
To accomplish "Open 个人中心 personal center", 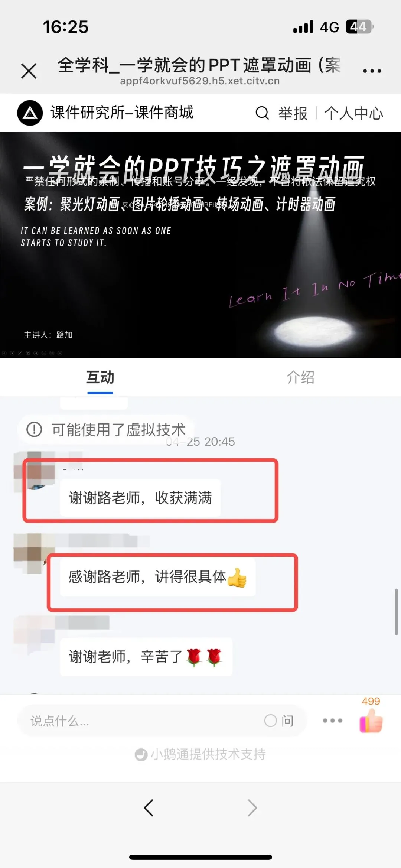I will point(353,113).
